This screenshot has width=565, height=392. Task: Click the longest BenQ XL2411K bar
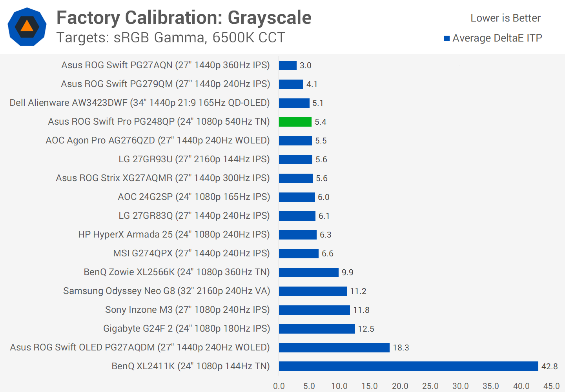(408, 366)
